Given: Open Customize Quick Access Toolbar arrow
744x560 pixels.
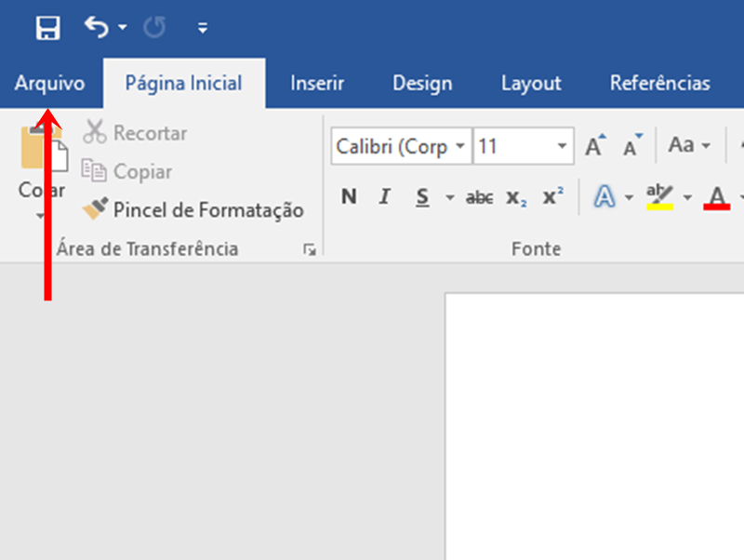Looking at the screenshot, I should [x=203, y=28].
